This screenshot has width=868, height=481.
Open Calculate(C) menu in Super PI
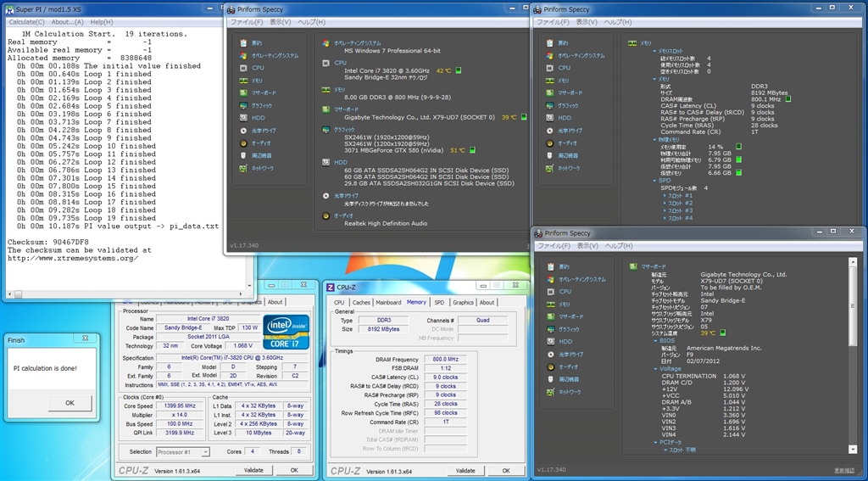pyautogui.click(x=26, y=21)
